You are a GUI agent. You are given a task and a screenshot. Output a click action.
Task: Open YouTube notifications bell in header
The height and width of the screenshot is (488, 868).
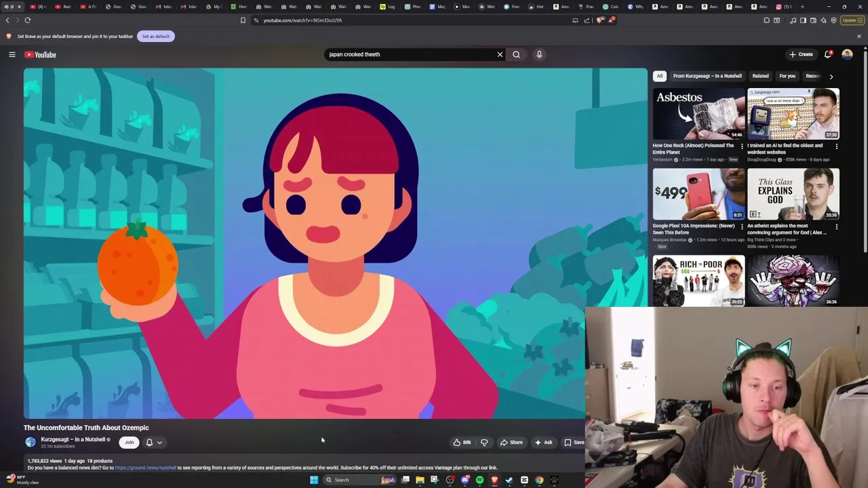[828, 54]
